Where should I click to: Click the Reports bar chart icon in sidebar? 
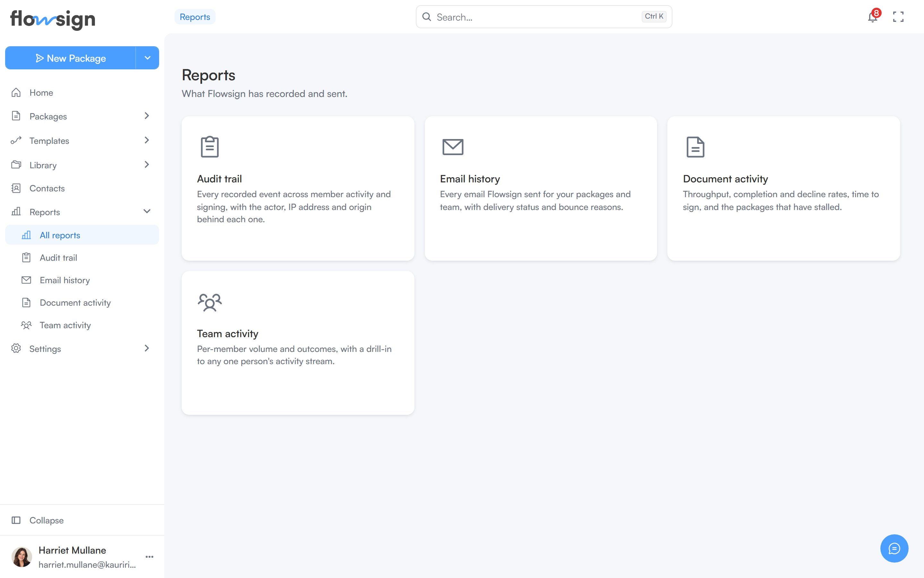pos(16,211)
